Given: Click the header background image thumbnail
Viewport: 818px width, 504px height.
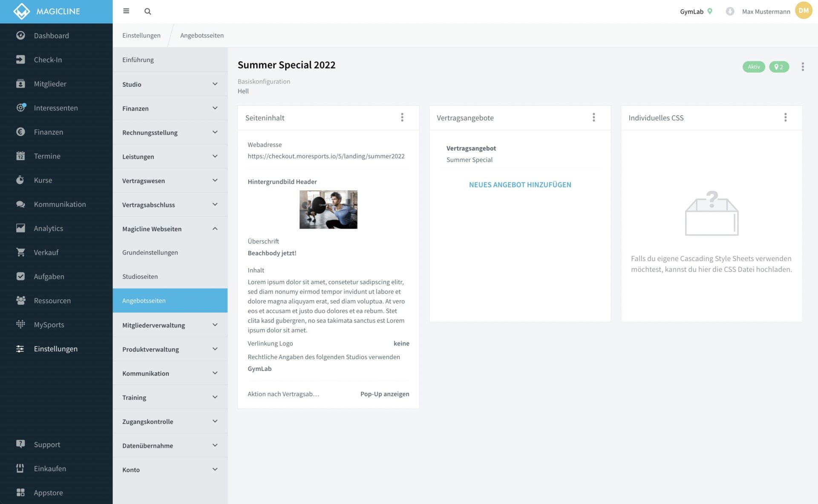Looking at the screenshot, I should (x=328, y=209).
